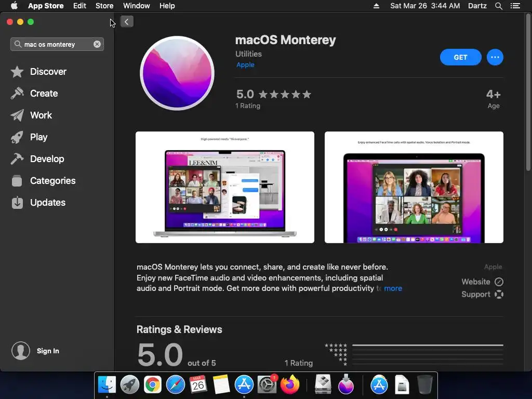
Task: Open System Preferences from the Dock
Action: 267,385
